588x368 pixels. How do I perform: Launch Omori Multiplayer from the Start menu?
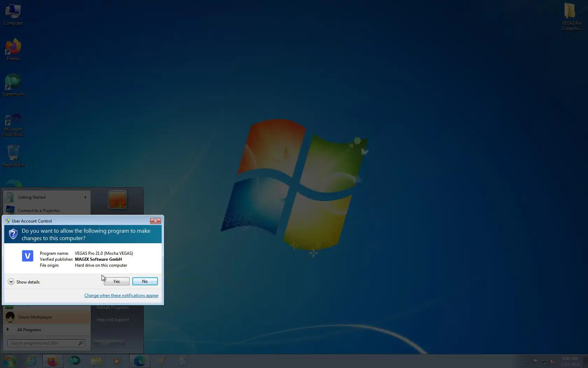(47, 317)
